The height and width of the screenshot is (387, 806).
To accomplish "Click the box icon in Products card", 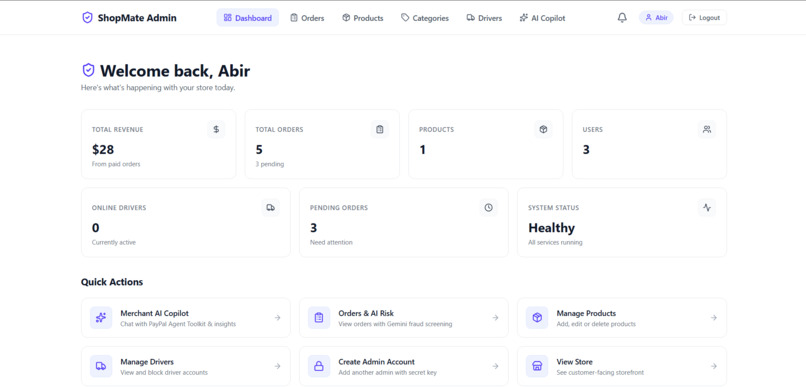I will 543,130.
